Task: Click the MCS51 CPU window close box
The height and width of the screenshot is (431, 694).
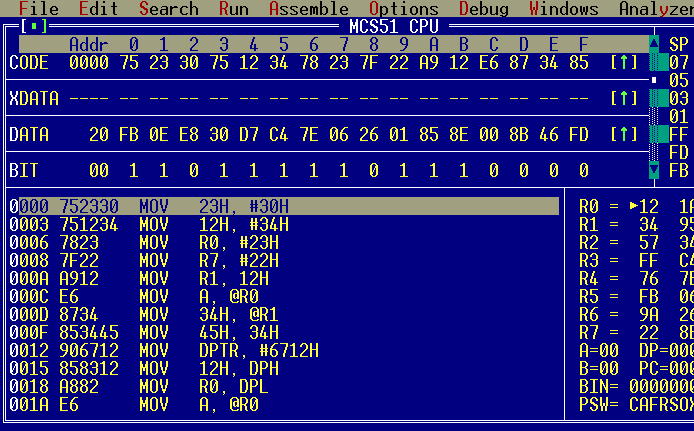Action: [35, 25]
